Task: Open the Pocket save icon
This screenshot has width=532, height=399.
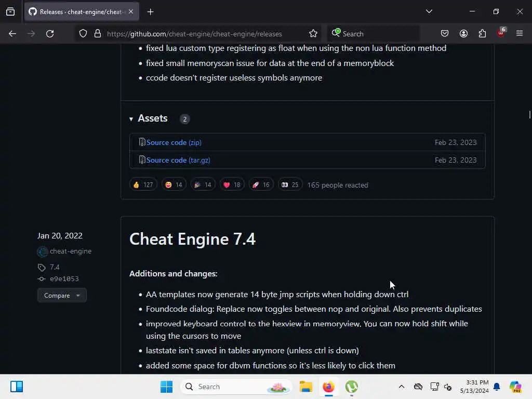Action: (445, 34)
